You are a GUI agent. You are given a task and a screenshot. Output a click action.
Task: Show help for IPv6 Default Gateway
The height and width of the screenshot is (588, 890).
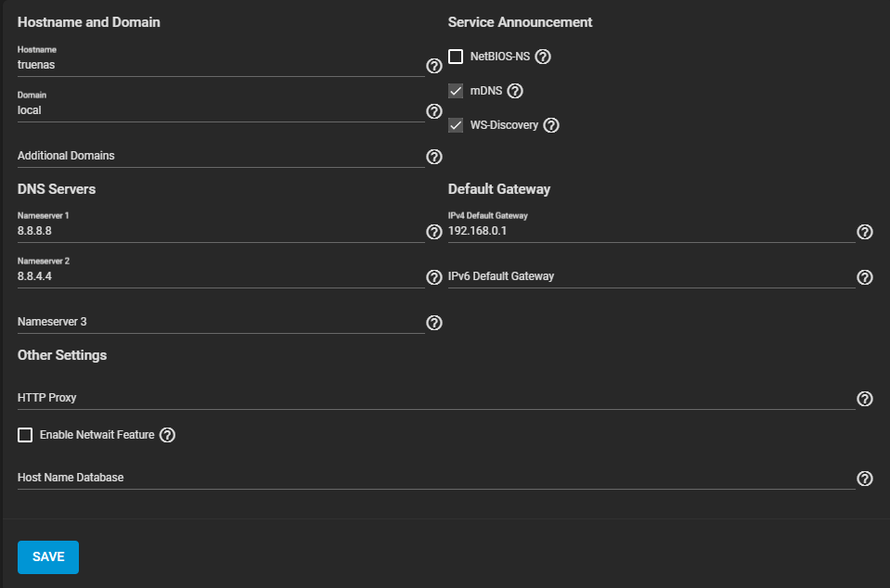click(864, 277)
